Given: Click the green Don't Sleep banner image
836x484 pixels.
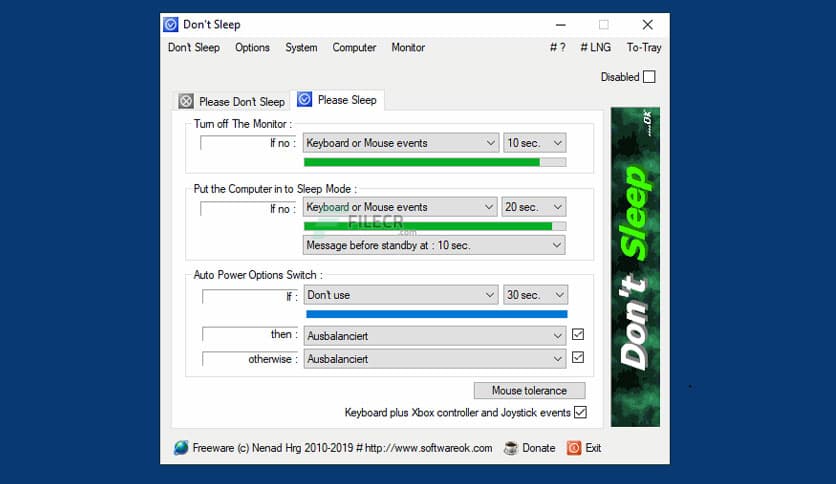Looking at the screenshot, I should tap(635, 266).
